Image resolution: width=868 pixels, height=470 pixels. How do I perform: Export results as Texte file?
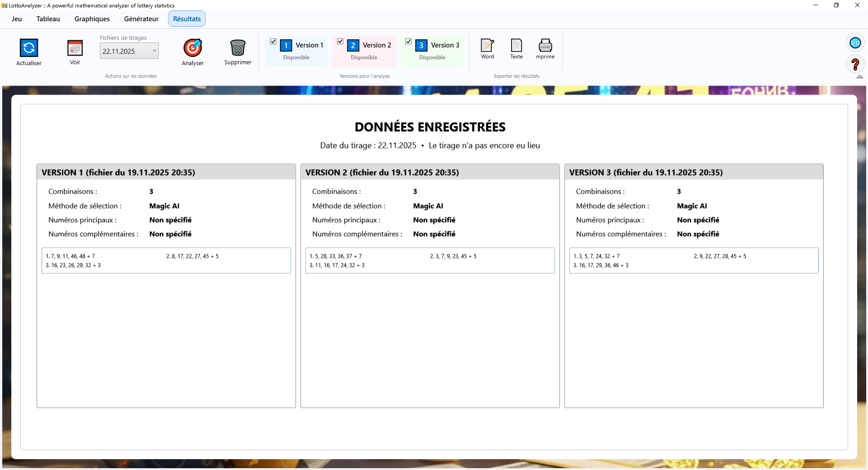point(516,45)
